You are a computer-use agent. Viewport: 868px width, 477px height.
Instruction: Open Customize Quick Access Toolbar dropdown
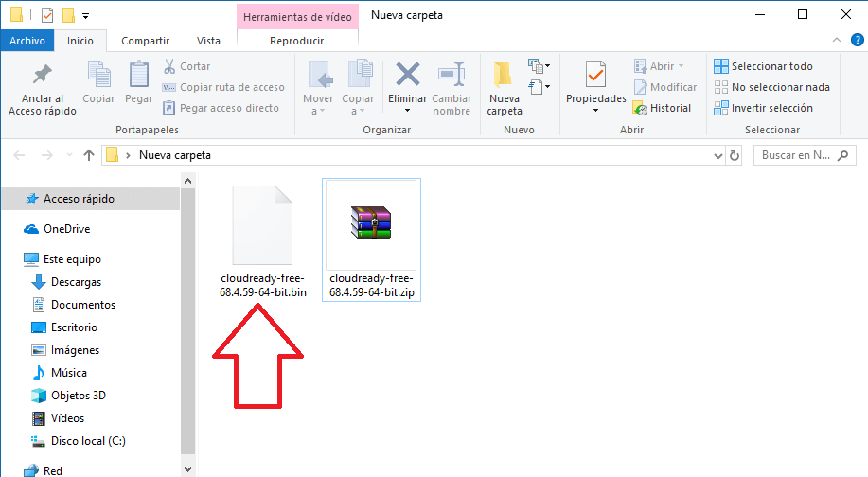pyautogui.click(x=85, y=16)
